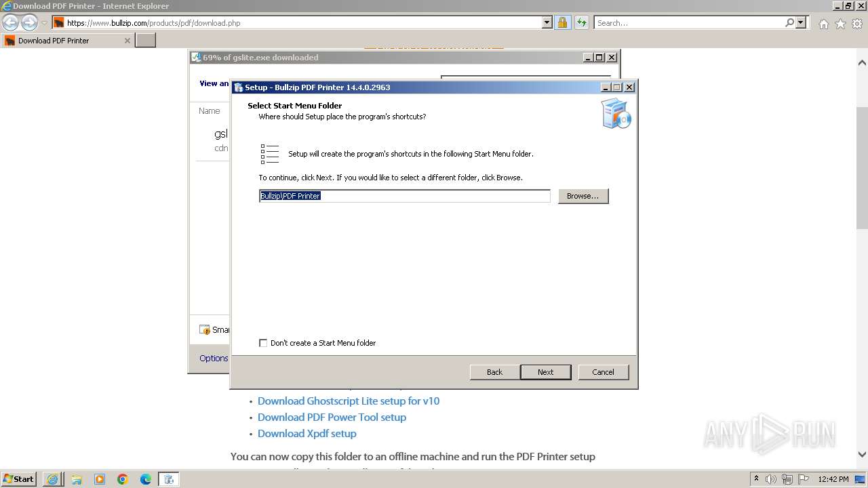Click the refresh page icon
Screen dimensions: 868x488
[x=581, y=22]
